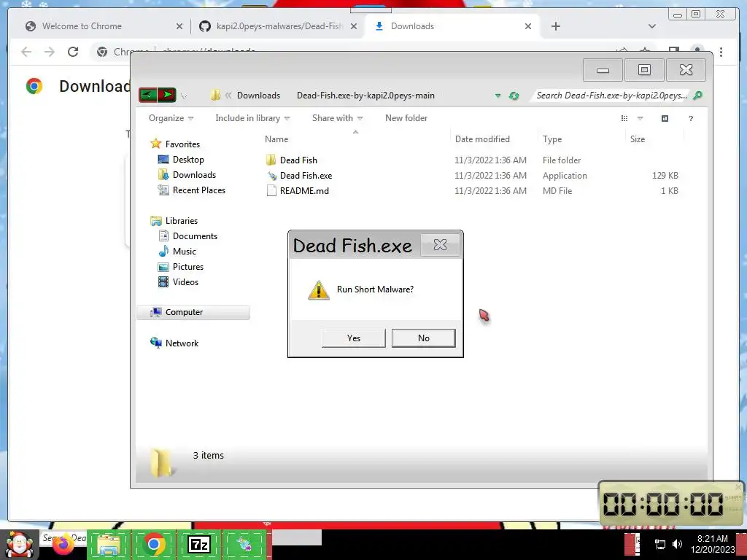Click the warning icon in the dialog
The image size is (747, 560).
[319, 289]
